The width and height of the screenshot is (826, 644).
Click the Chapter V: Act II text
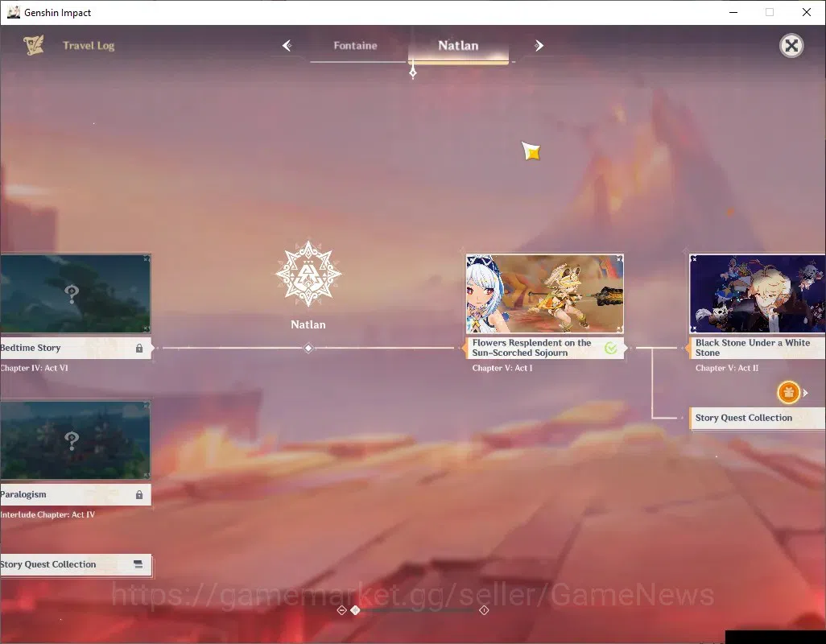pos(726,368)
